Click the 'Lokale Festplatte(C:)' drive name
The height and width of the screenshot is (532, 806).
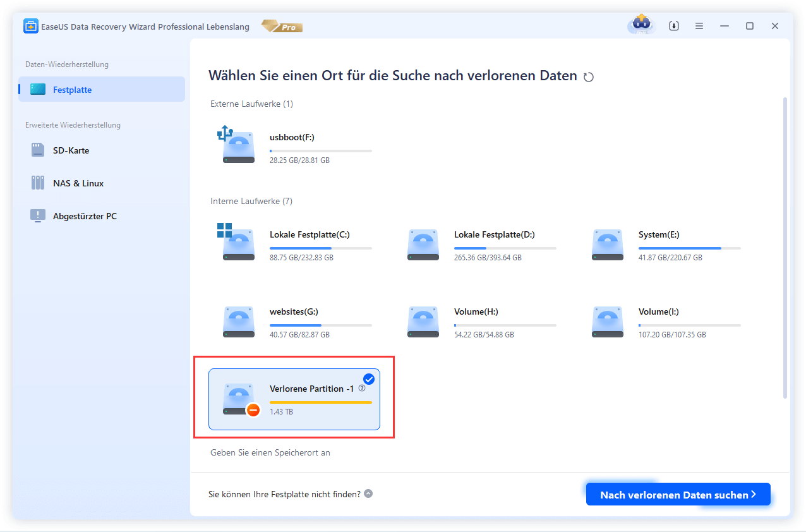310,234
